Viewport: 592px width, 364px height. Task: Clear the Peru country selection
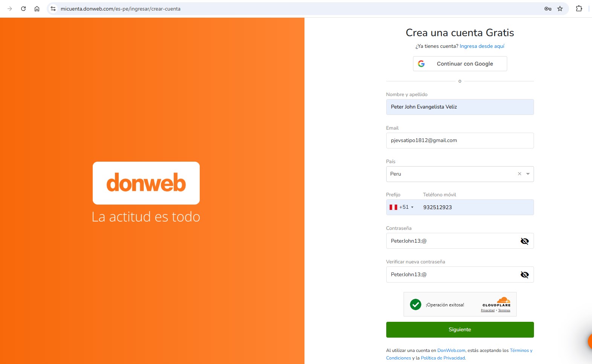coord(520,174)
